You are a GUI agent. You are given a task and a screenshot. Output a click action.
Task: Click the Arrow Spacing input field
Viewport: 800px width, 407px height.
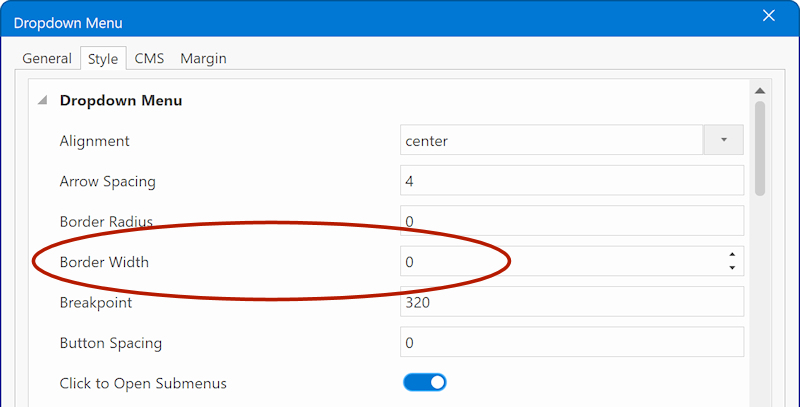[x=572, y=181]
